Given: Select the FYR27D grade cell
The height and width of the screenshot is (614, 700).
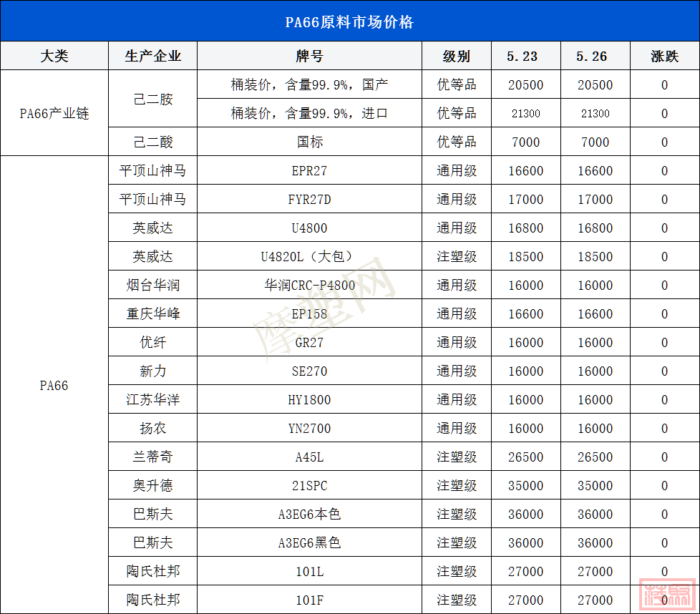Looking at the screenshot, I should pos(309,199).
